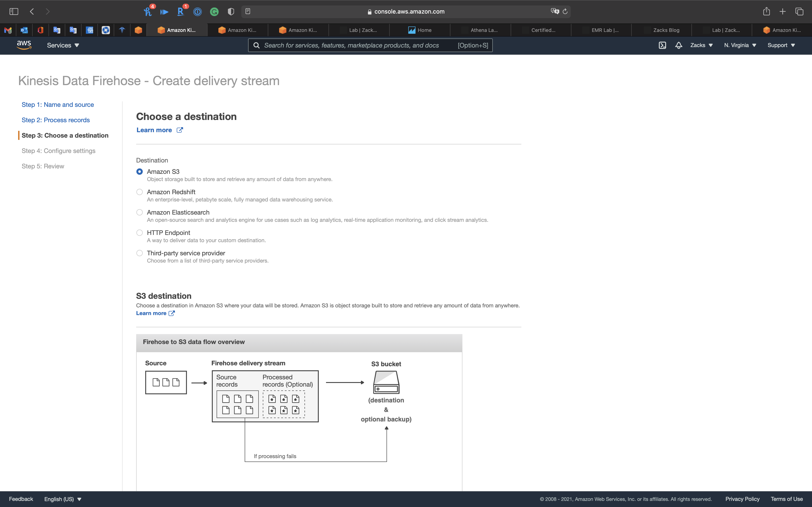Open the N. Virginia region dropdown

pyautogui.click(x=740, y=45)
